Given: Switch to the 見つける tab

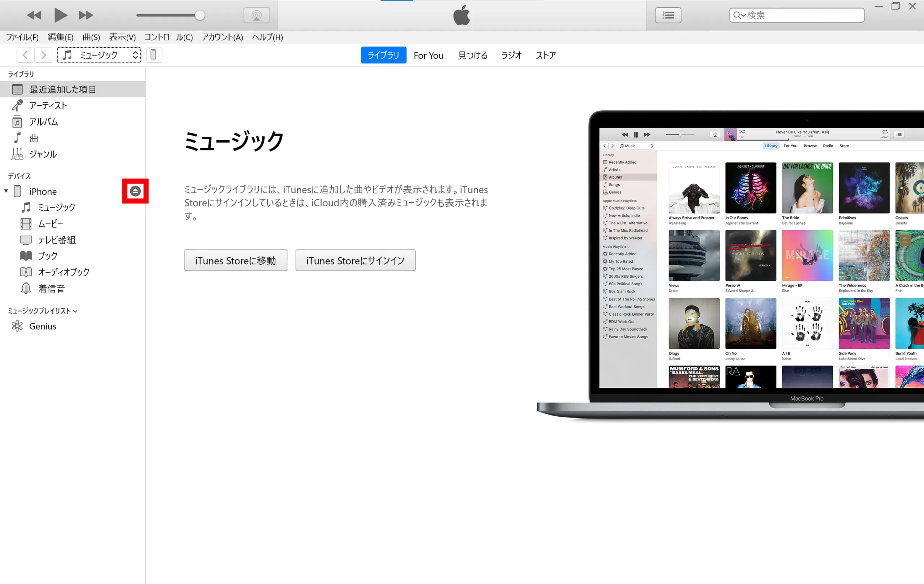Looking at the screenshot, I should (473, 56).
